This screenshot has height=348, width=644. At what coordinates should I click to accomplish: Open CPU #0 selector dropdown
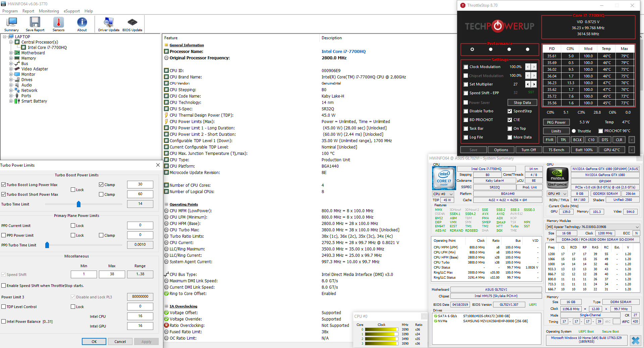[443, 194]
